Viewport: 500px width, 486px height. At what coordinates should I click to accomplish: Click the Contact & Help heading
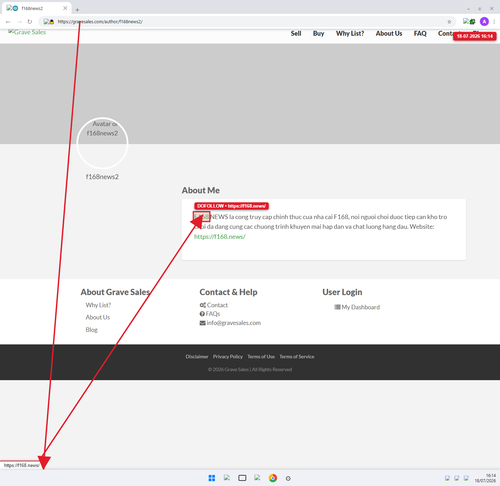pos(228,292)
